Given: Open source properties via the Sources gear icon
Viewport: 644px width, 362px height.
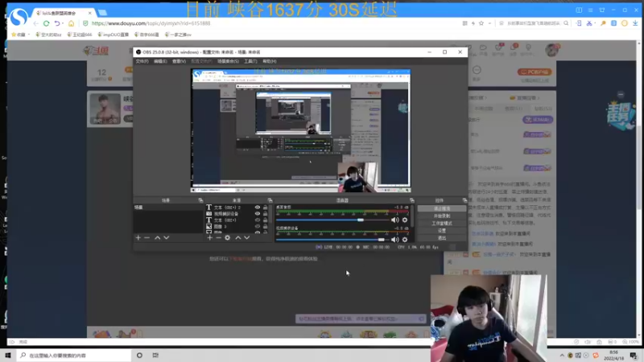Looking at the screenshot, I should 228,237.
